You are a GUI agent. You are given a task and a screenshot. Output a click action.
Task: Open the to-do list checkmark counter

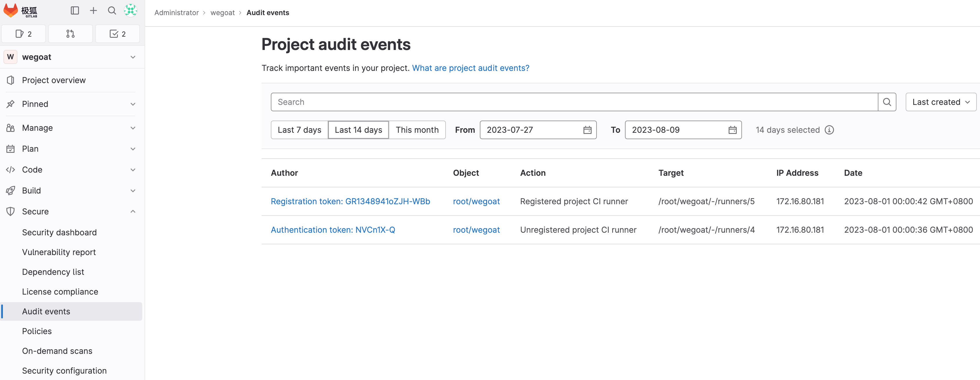(117, 34)
